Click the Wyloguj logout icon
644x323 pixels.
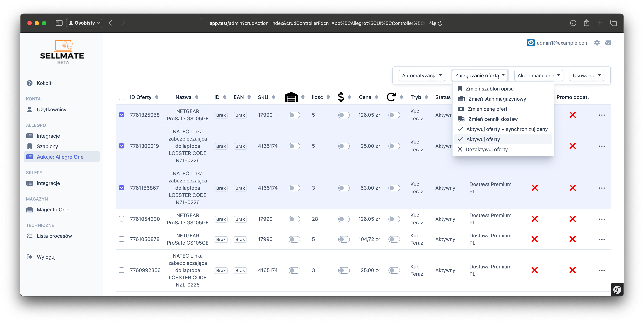tap(29, 257)
